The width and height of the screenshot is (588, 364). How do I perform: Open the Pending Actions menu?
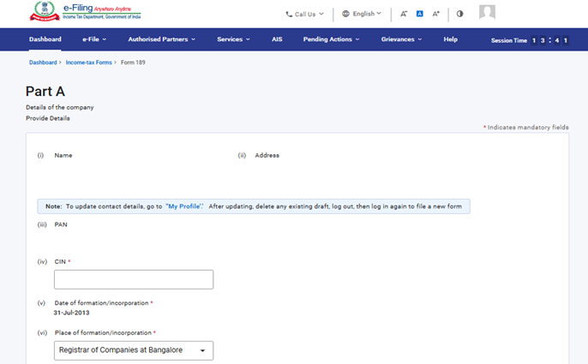pyautogui.click(x=331, y=39)
